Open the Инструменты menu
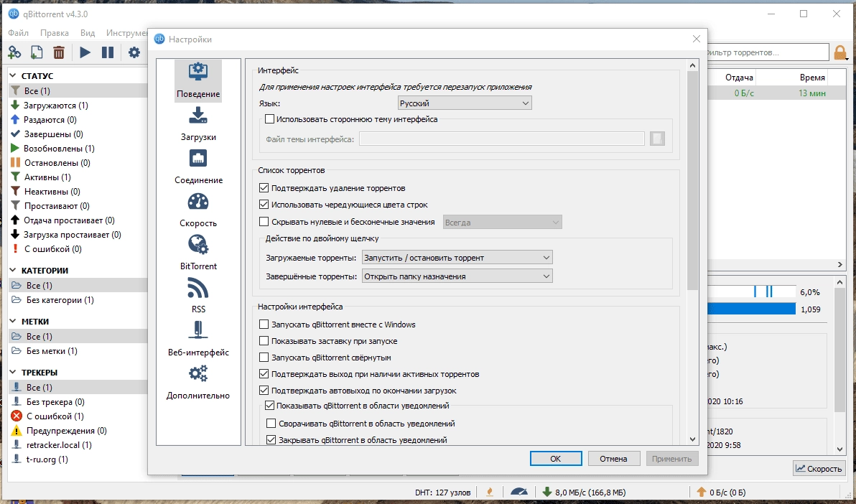 pyautogui.click(x=126, y=33)
